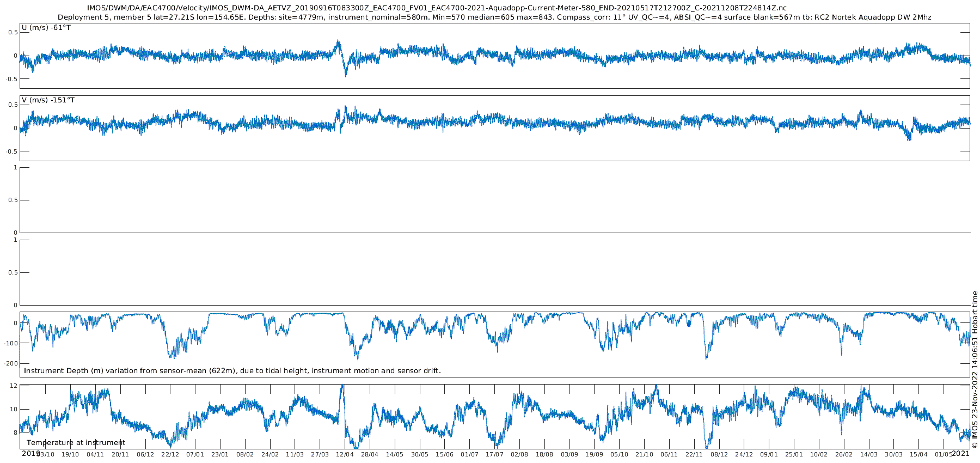Click the '30/03' date tick label
Image resolution: width=980 pixels, height=463 pixels.
[894, 454]
